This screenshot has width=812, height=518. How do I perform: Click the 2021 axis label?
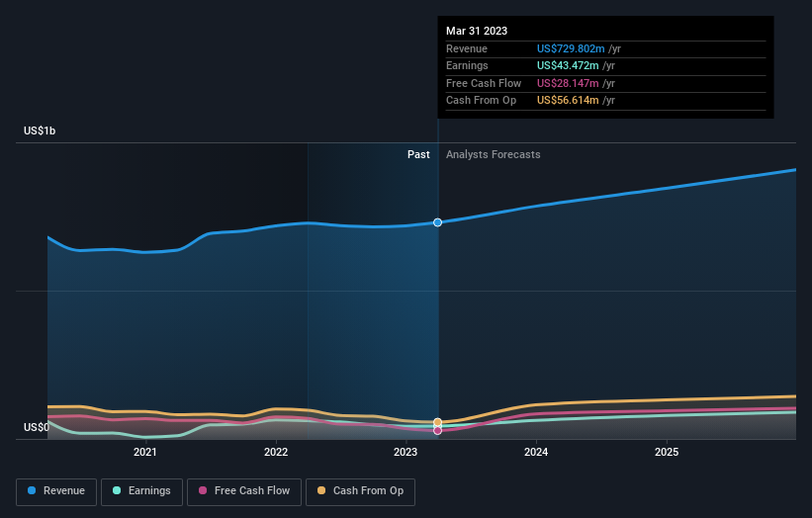(145, 453)
